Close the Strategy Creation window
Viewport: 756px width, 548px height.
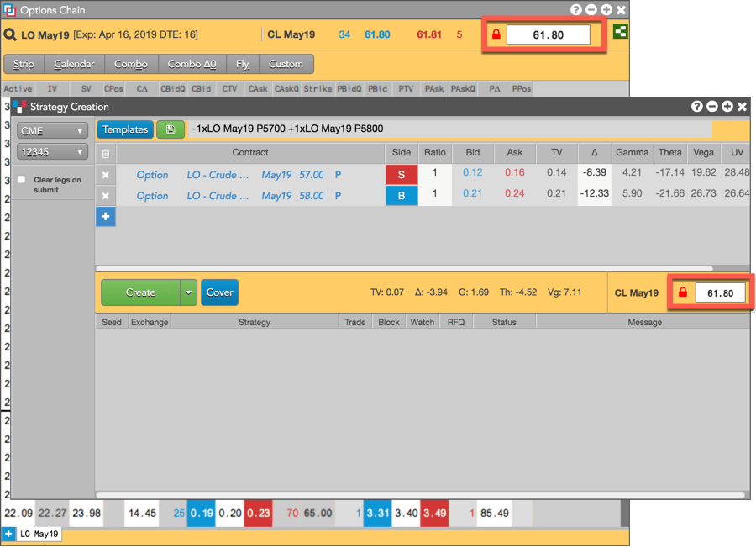pyautogui.click(x=742, y=107)
